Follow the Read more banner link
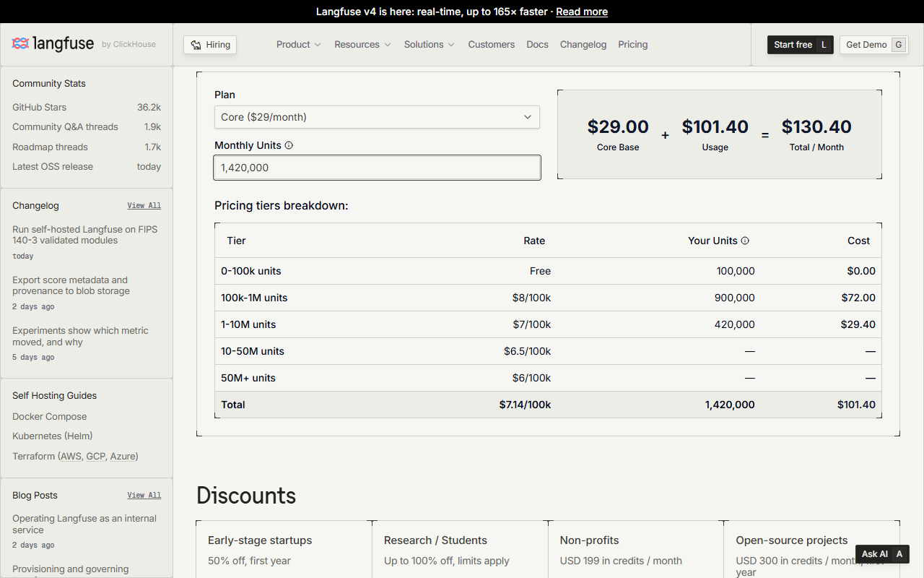The image size is (924, 578). click(582, 12)
